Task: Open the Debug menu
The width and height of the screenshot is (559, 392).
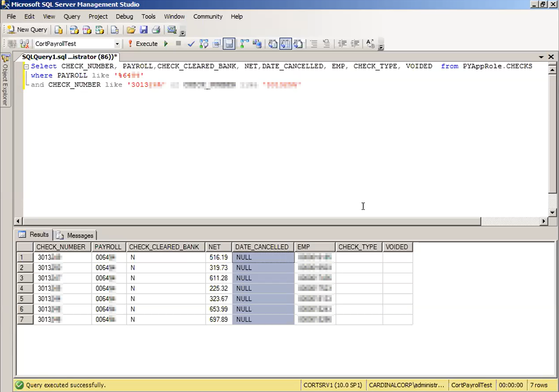Action: click(x=124, y=16)
